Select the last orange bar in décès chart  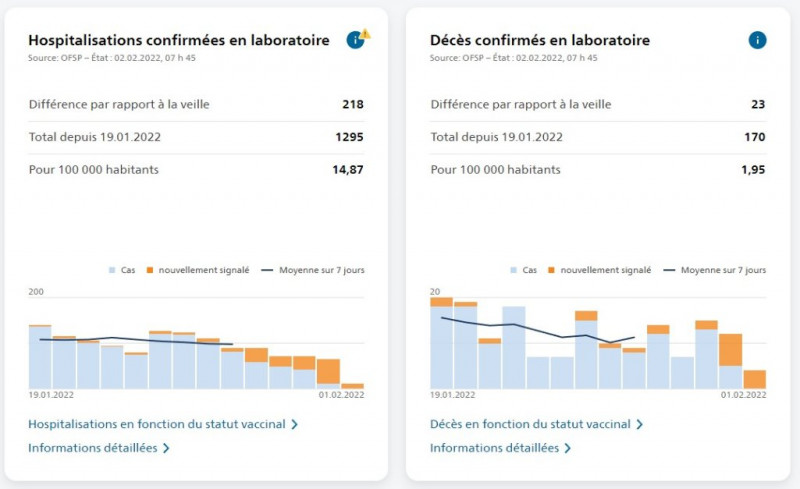coord(755,379)
